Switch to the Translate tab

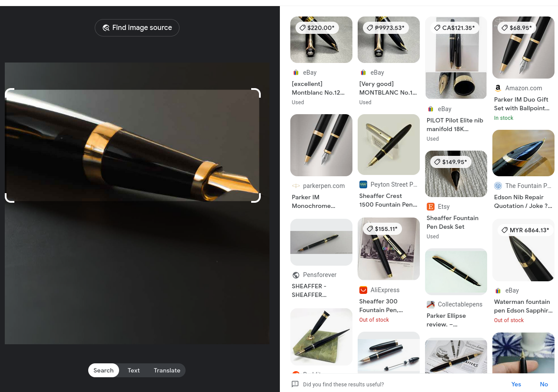point(167,370)
